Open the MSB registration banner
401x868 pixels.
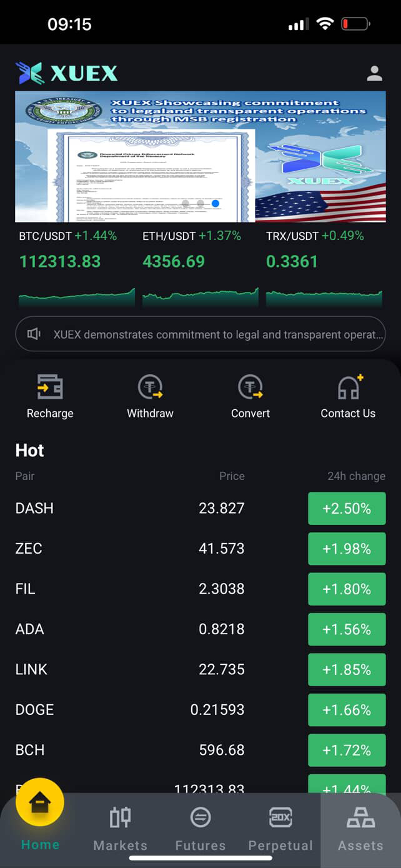pos(200,156)
